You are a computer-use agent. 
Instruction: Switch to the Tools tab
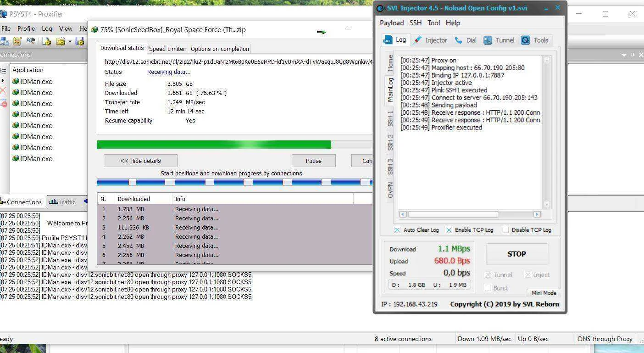coord(535,40)
